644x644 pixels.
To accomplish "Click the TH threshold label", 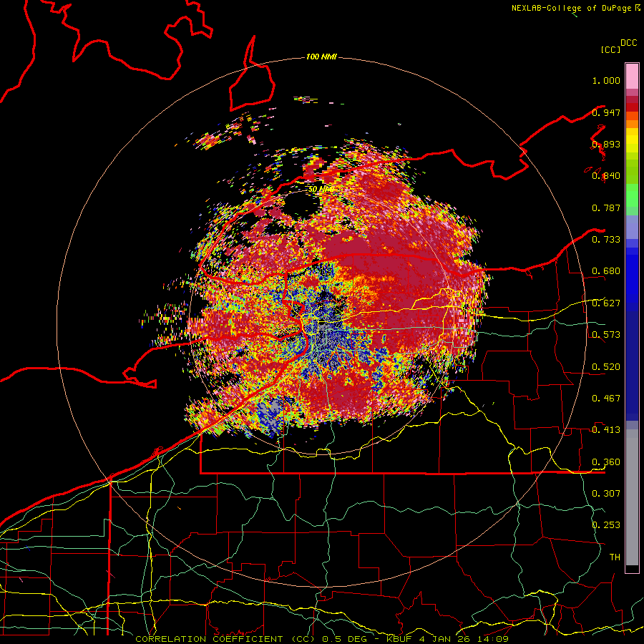I will click(x=615, y=557).
